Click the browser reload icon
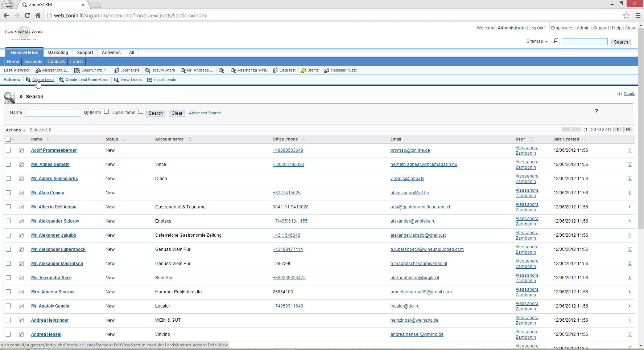644x350 pixels. [x=27, y=15]
